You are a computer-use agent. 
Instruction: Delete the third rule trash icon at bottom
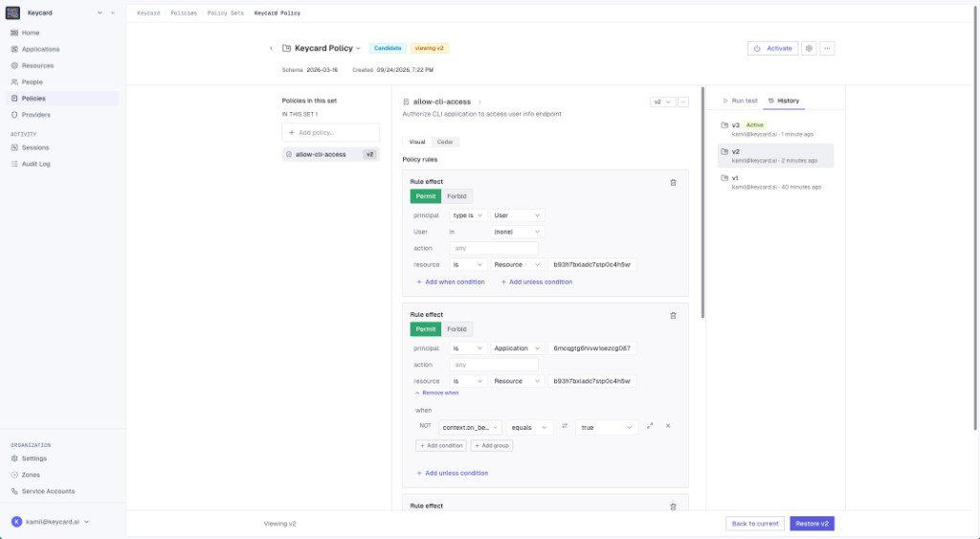pos(673,506)
